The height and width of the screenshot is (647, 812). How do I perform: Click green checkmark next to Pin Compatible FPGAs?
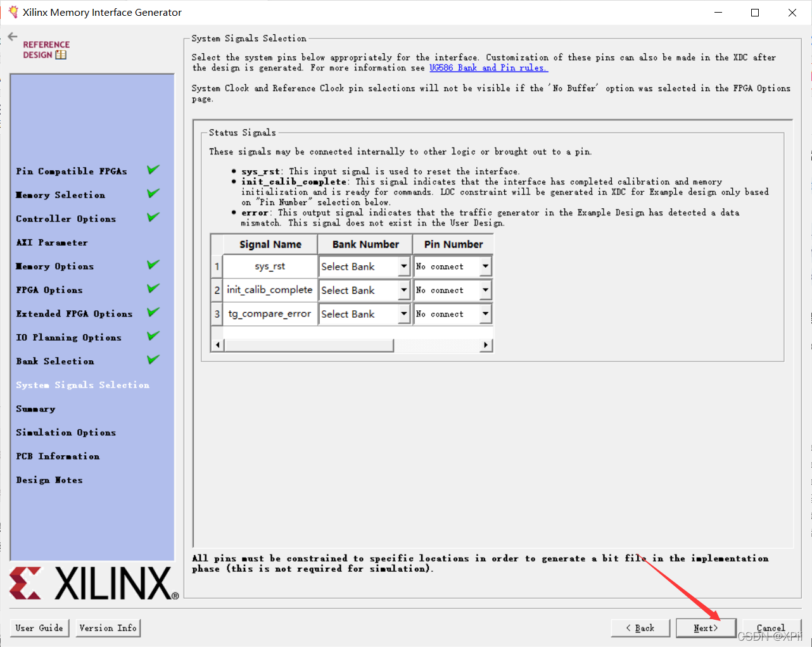pos(153,170)
